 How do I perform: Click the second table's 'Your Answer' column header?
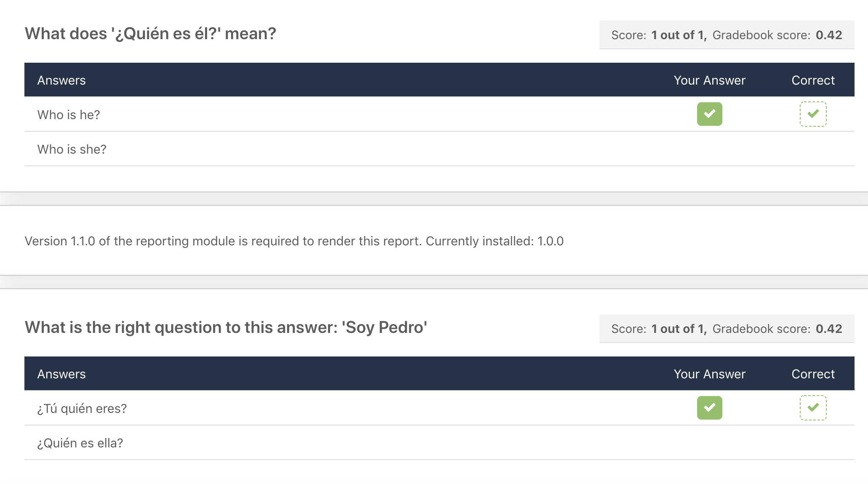[x=709, y=374]
